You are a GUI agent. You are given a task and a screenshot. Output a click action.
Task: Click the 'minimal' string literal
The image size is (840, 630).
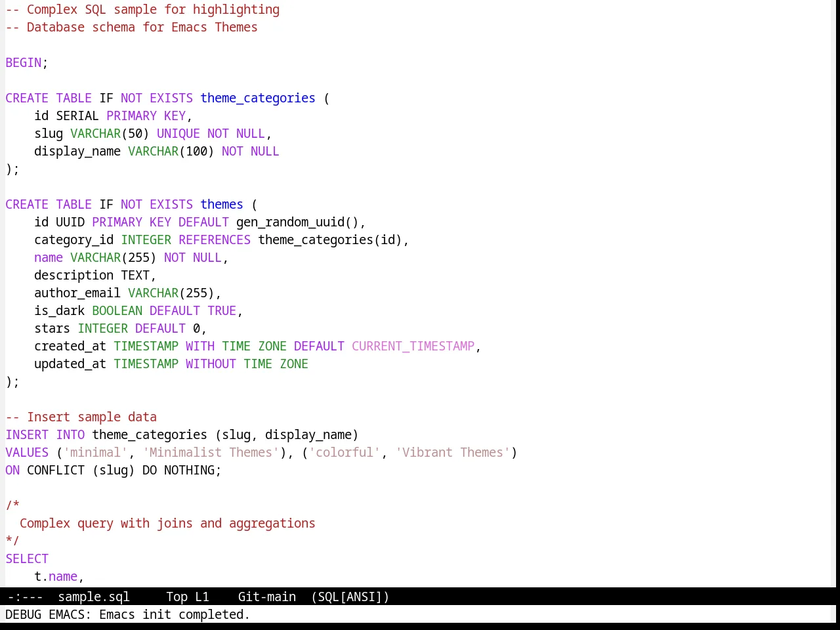pos(95,452)
